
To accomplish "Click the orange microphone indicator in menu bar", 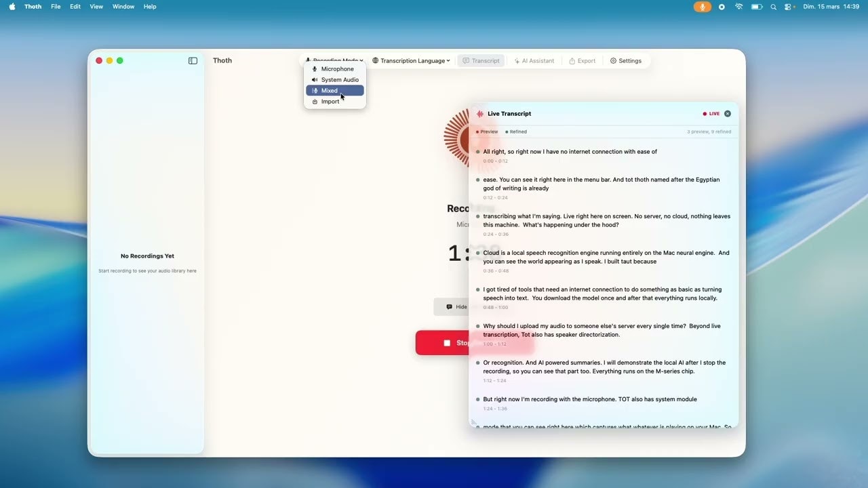I will [x=703, y=7].
